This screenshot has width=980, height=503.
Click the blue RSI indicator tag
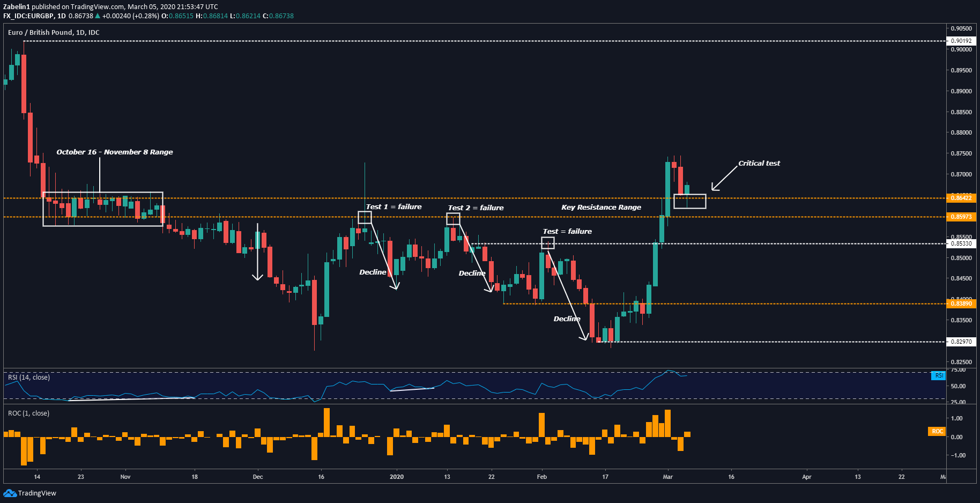(x=939, y=375)
